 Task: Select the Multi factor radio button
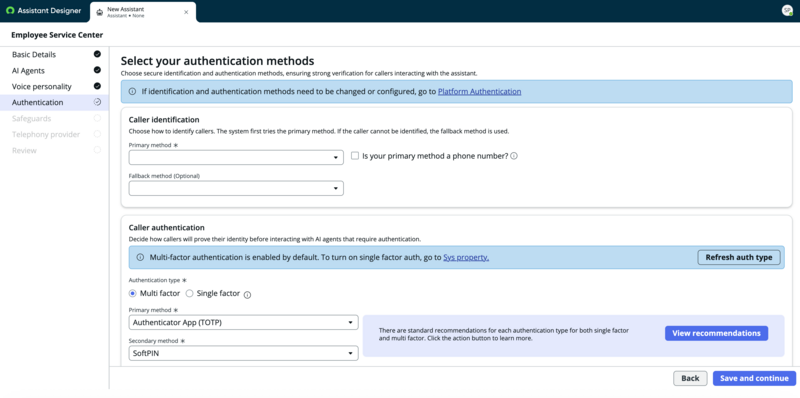pyautogui.click(x=133, y=293)
